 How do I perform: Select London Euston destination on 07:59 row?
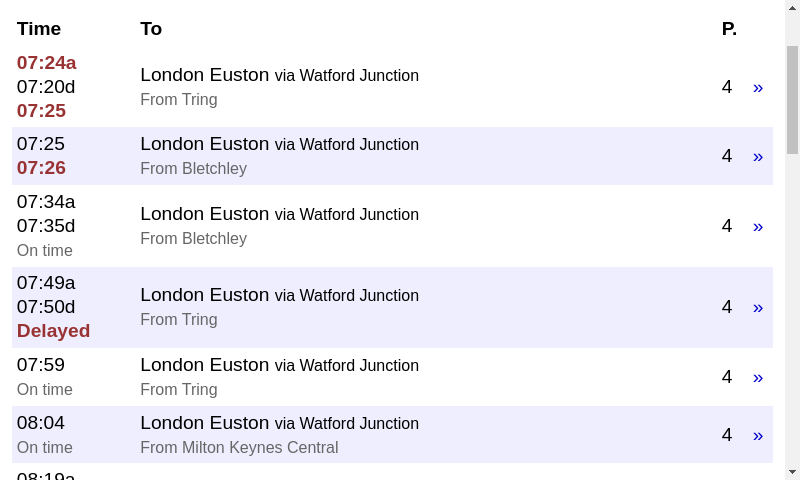(x=204, y=365)
